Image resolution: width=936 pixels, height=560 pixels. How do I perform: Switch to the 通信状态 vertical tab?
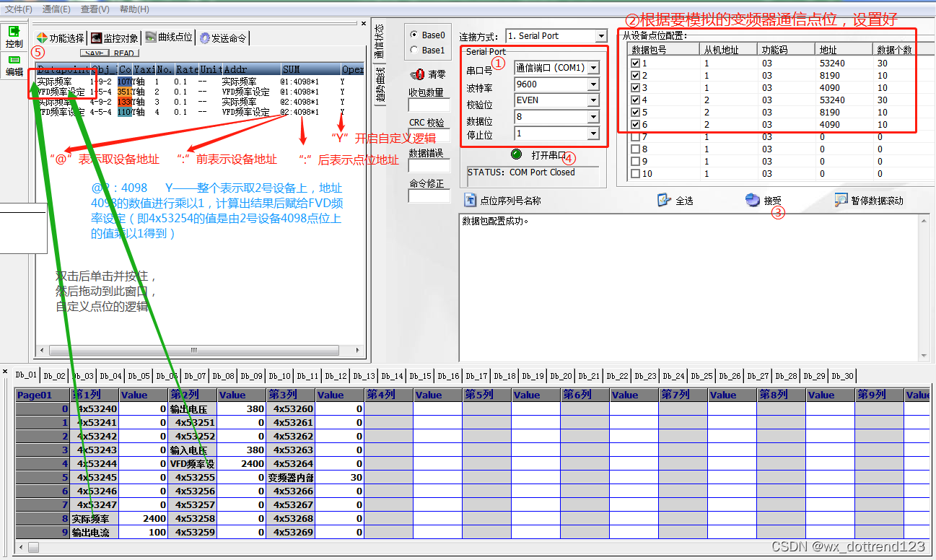379,41
